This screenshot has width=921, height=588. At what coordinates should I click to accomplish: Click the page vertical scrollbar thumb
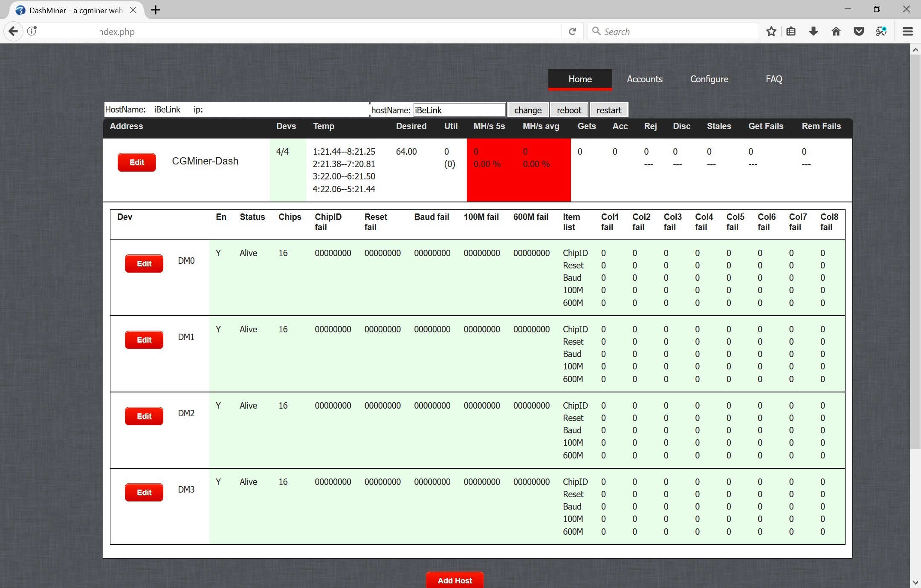click(915, 251)
